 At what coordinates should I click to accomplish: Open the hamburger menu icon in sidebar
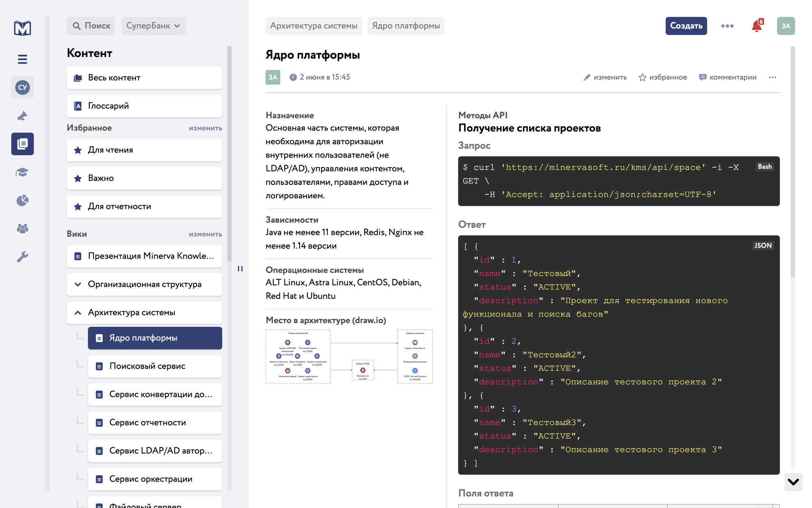(22, 59)
